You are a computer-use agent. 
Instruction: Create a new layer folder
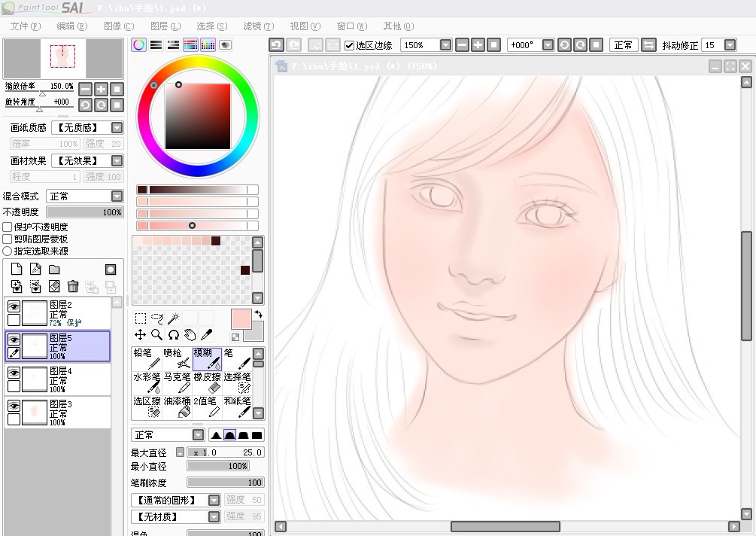pos(54,270)
